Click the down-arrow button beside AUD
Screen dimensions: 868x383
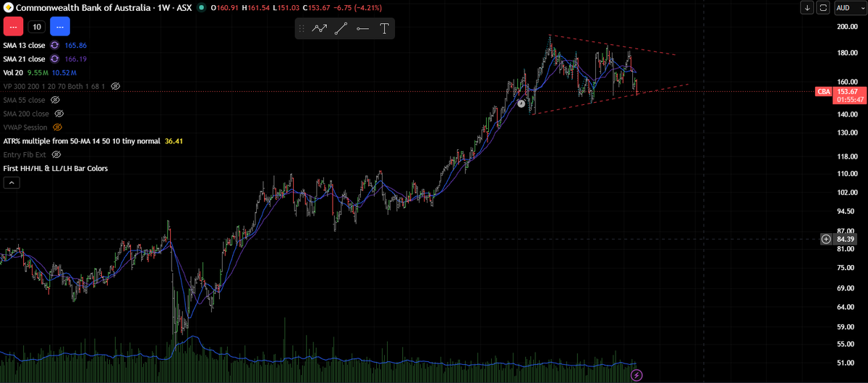[x=807, y=8]
